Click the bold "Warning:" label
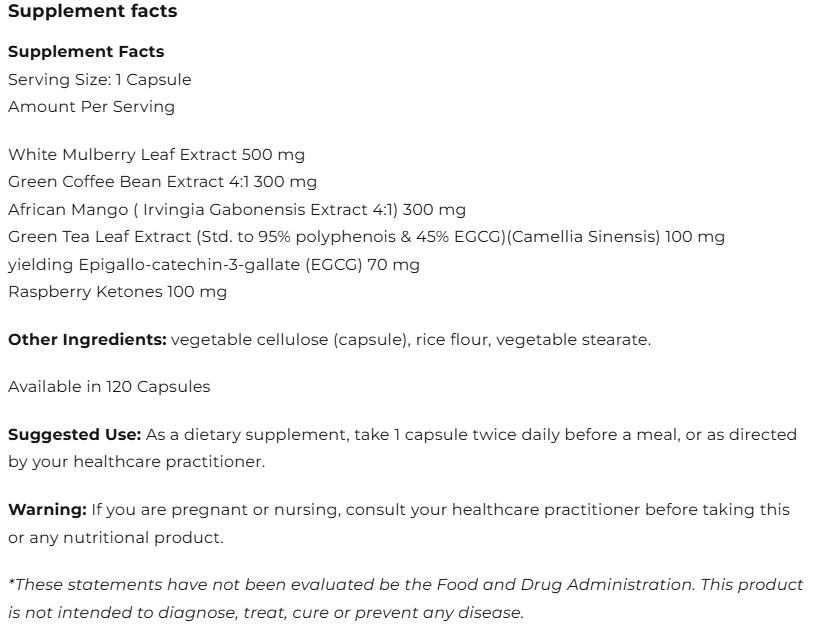Image resolution: width=816 pixels, height=635 pixels. 47,510
